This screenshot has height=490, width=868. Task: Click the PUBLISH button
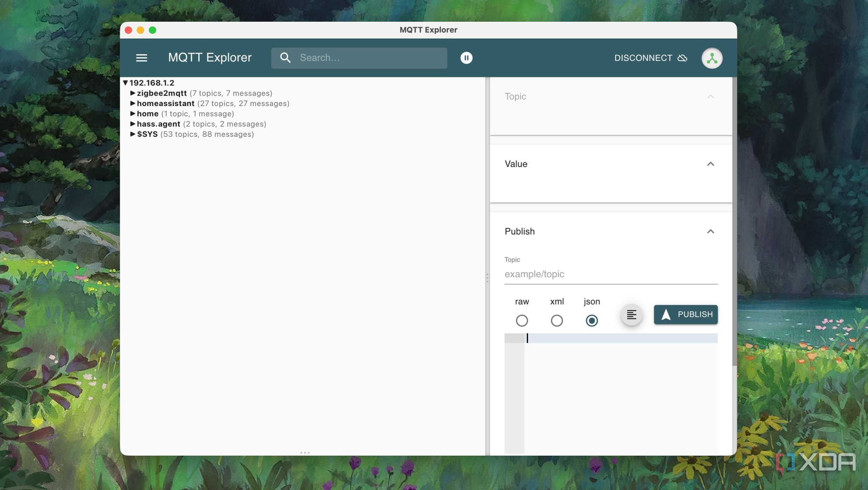pyautogui.click(x=685, y=314)
